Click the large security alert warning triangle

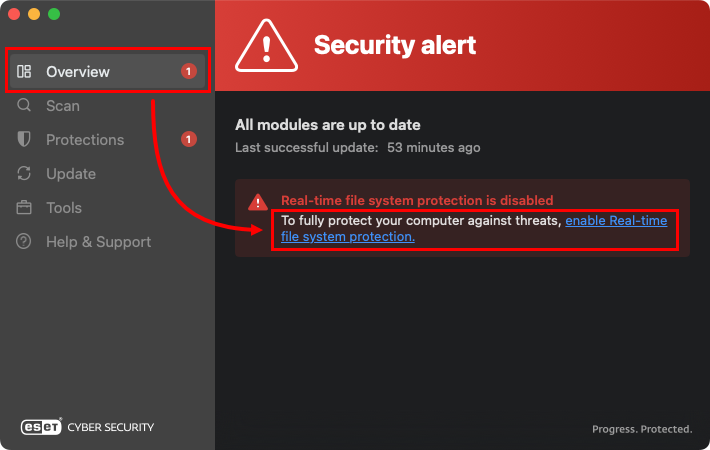coord(265,46)
